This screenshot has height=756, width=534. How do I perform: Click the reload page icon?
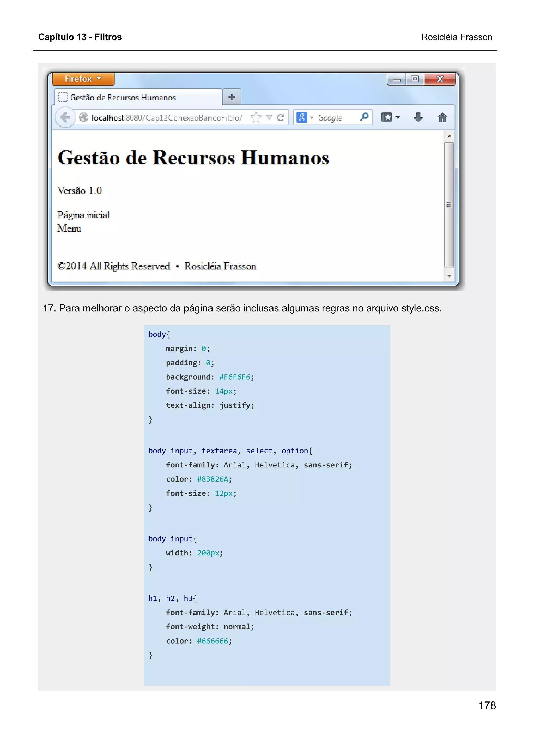(x=281, y=118)
